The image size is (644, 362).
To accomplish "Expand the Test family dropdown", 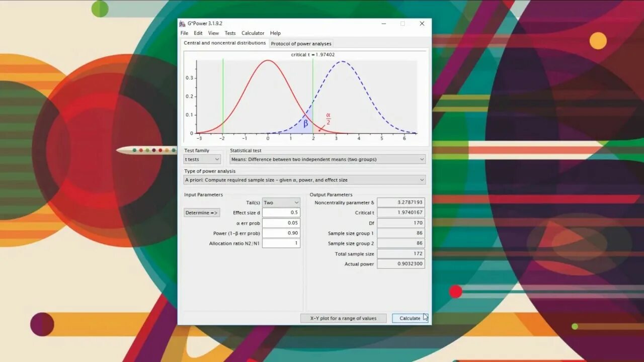I will tap(202, 159).
